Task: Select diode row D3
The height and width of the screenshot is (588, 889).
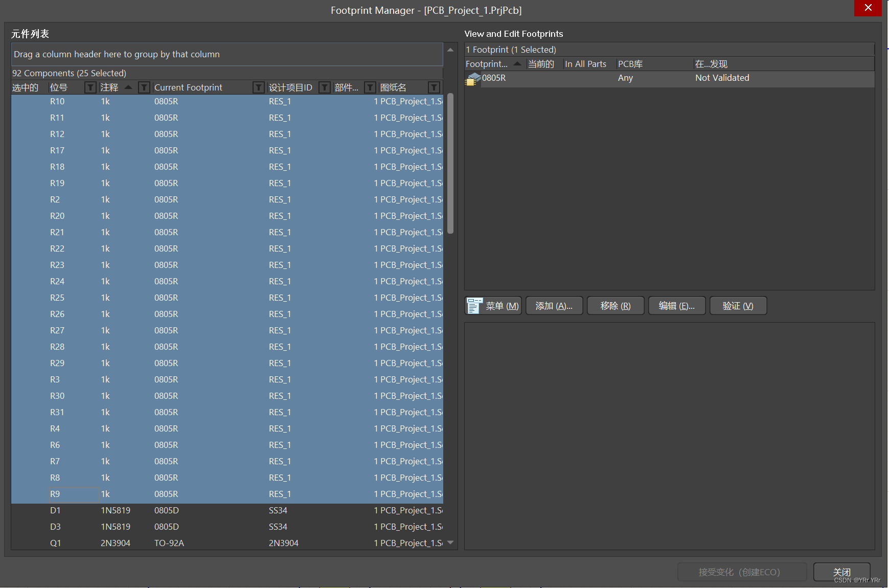Action: click(x=227, y=527)
